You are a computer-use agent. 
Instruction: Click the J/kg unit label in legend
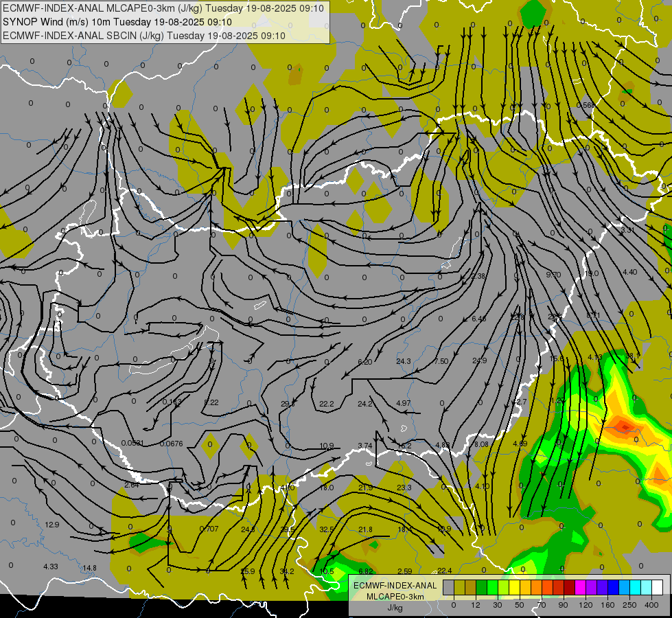click(395, 608)
